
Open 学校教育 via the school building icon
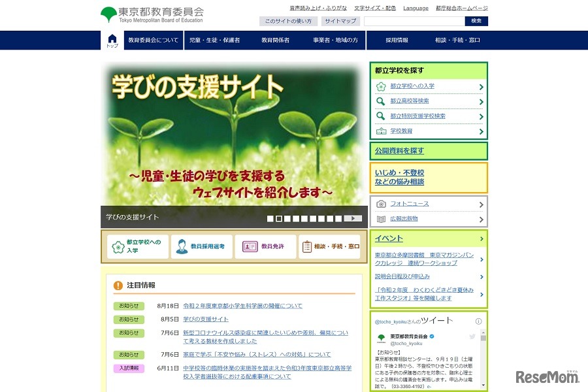[x=382, y=131]
